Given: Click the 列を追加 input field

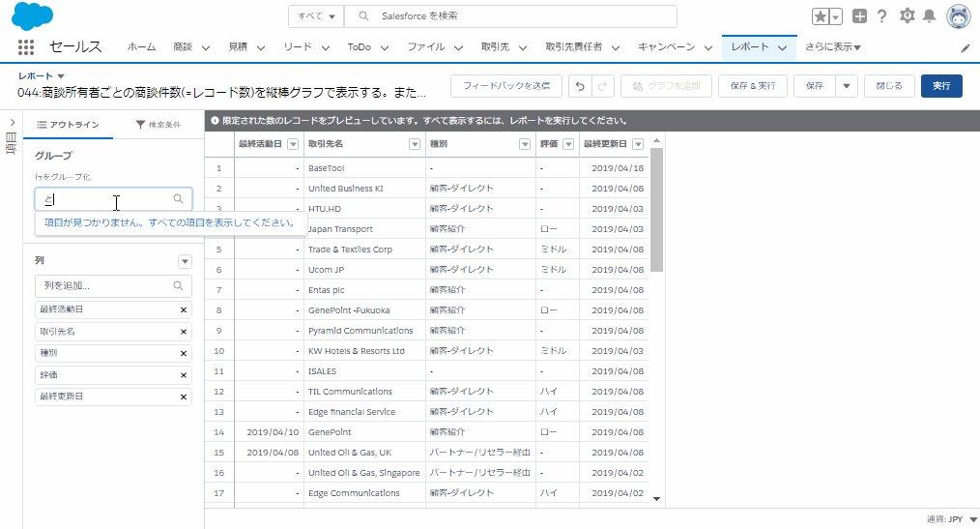Looking at the screenshot, I should point(113,285).
